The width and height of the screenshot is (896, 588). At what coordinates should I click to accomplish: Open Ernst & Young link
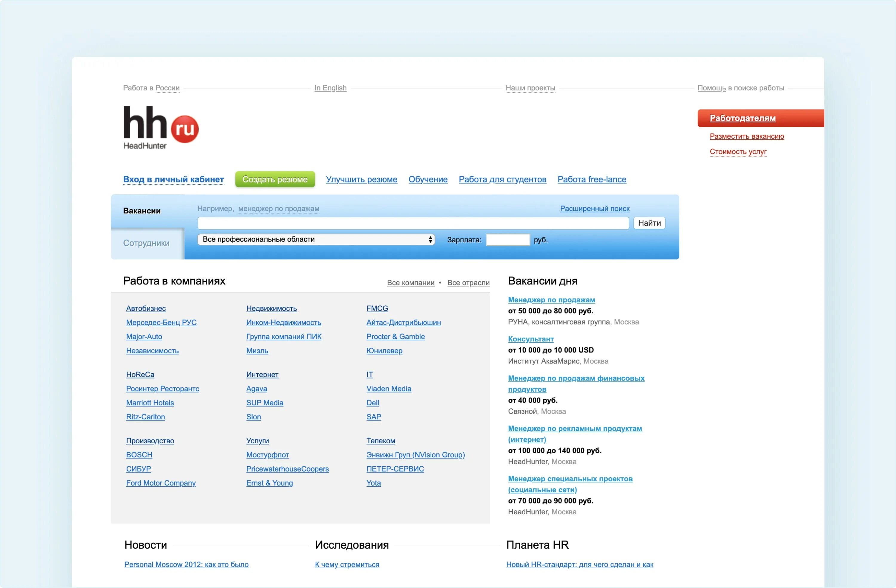click(269, 483)
